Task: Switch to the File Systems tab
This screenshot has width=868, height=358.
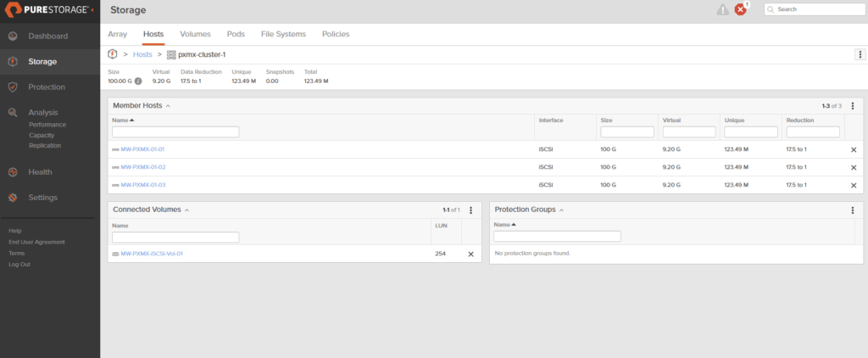Action: [x=283, y=34]
